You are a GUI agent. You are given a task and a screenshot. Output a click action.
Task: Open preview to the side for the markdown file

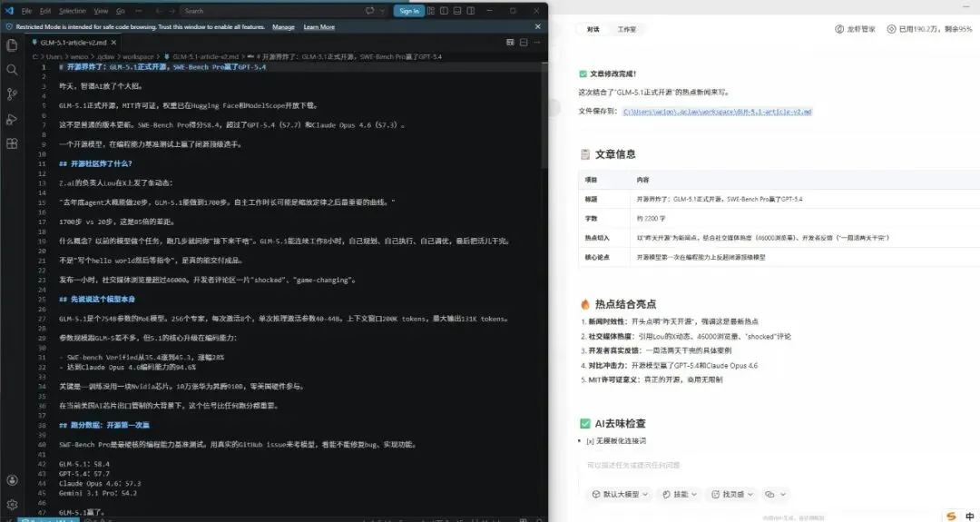(x=510, y=43)
